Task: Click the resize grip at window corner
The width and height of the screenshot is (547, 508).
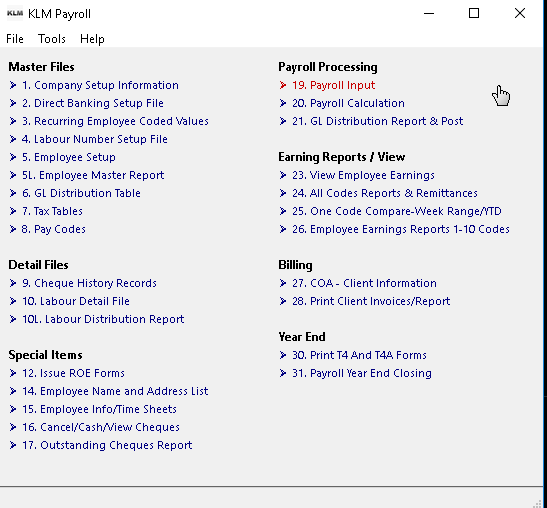Action: pos(538,503)
